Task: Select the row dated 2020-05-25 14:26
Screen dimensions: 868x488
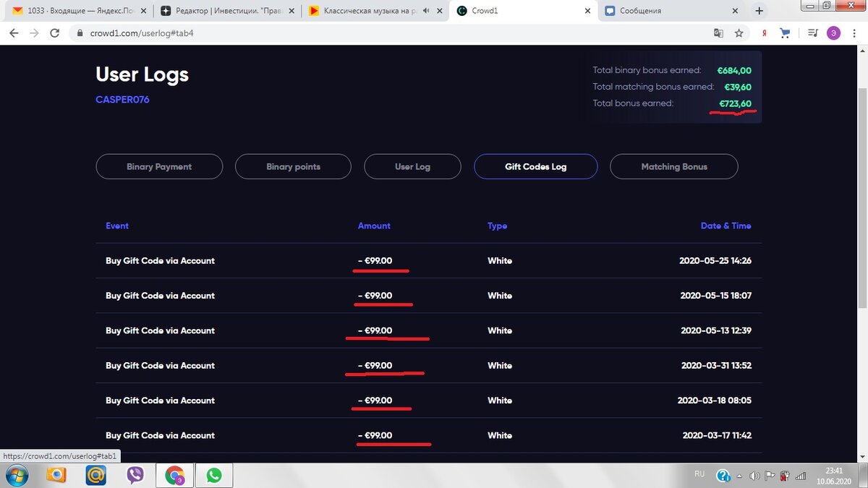Action: click(x=428, y=261)
